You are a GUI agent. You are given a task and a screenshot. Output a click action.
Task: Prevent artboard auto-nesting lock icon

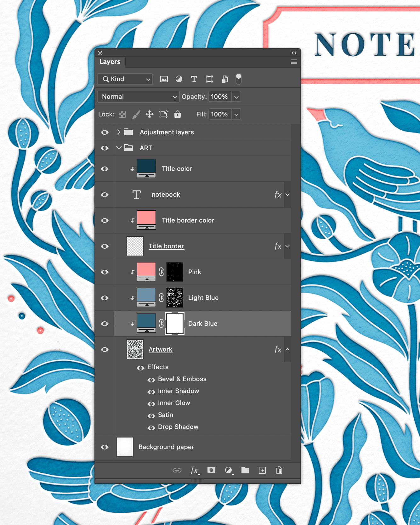164,114
